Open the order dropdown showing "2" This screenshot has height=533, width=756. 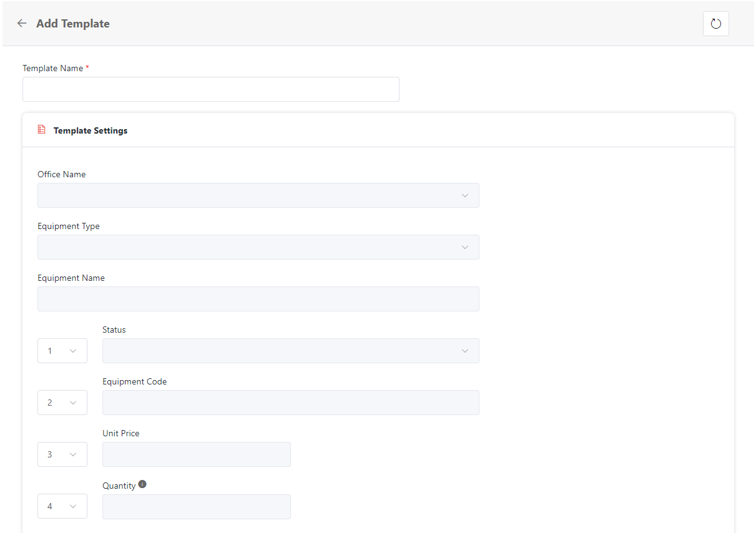62,403
